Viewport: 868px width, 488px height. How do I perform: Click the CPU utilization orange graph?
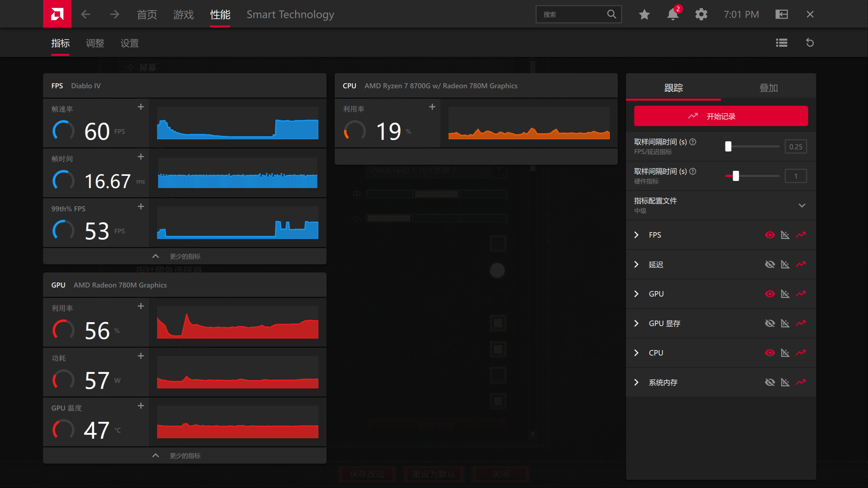click(x=529, y=123)
